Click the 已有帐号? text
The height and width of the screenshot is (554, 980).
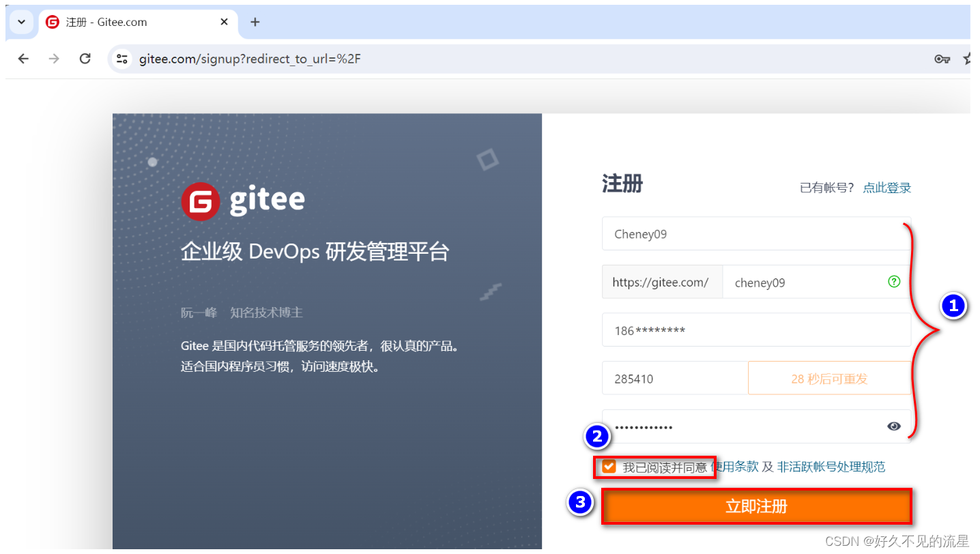pos(826,188)
